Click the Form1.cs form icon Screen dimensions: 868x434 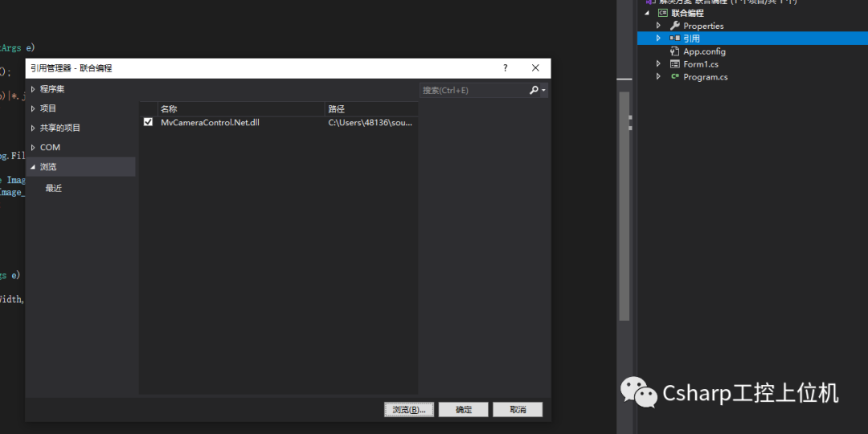(675, 64)
